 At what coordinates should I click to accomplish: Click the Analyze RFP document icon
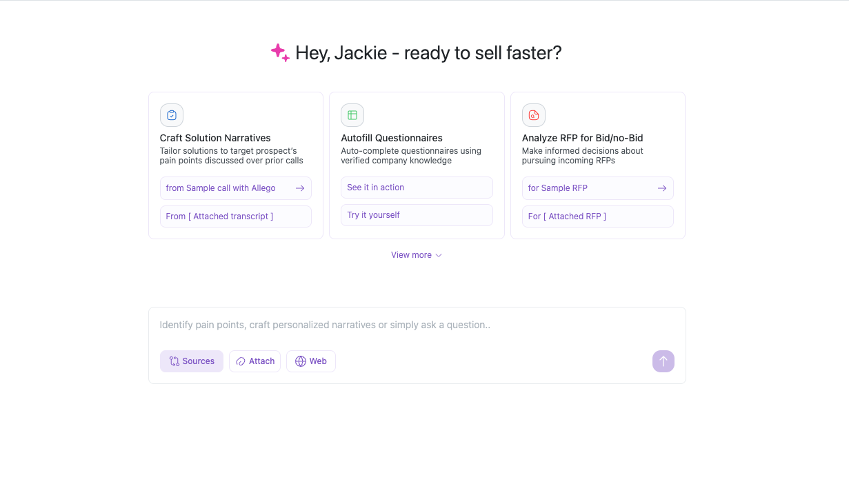pos(533,115)
